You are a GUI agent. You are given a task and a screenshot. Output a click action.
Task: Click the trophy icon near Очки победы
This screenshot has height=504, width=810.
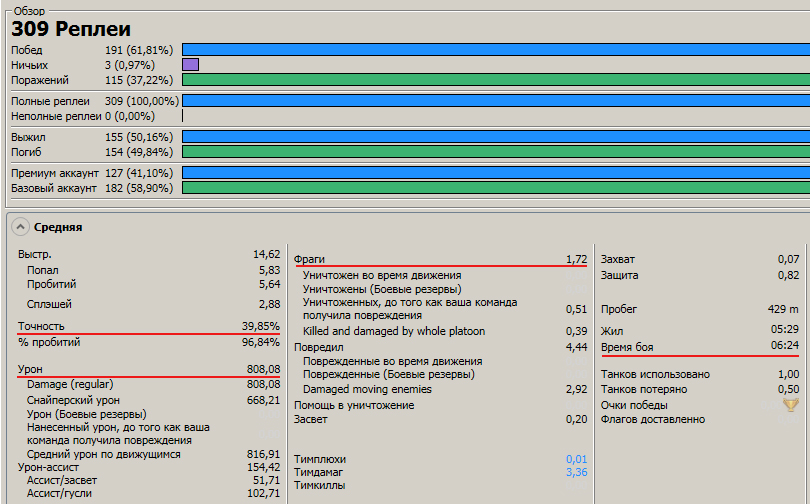point(790,405)
